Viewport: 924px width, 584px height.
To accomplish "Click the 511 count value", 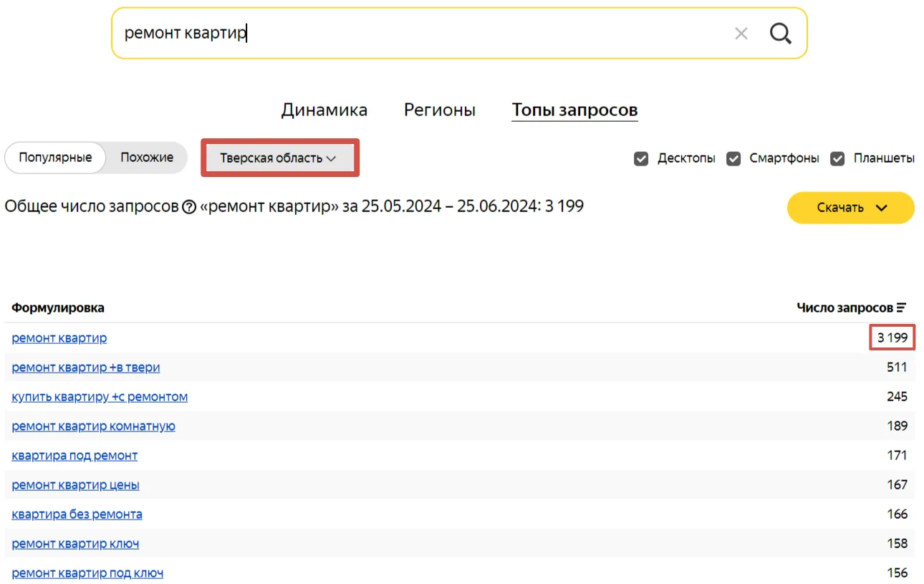I will point(897,368).
